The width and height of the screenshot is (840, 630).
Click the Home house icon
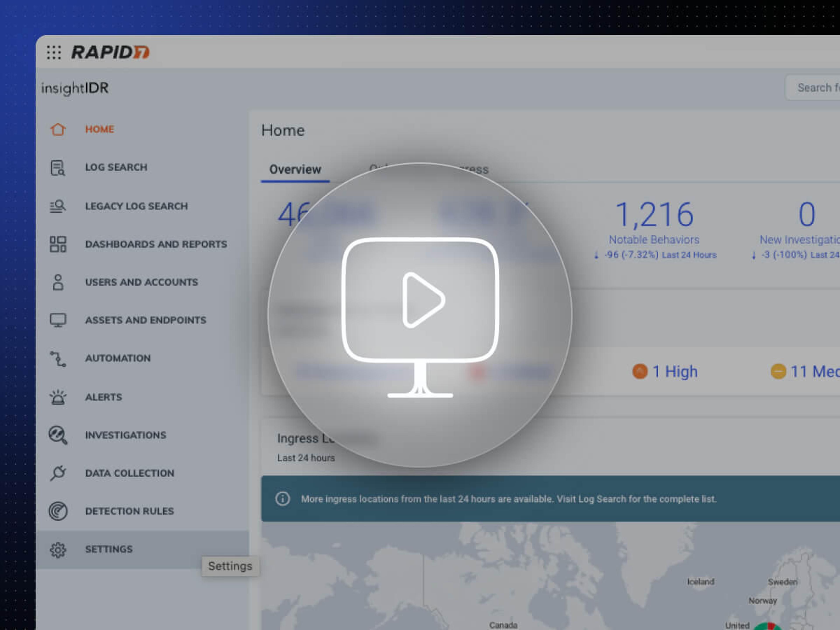coord(58,129)
